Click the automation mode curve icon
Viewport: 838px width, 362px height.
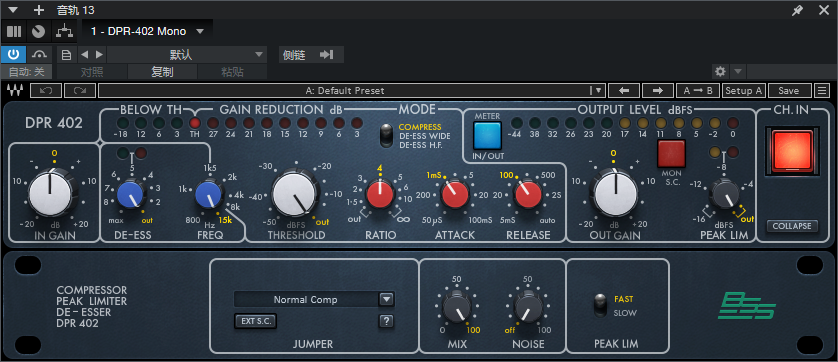coord(39,54)
